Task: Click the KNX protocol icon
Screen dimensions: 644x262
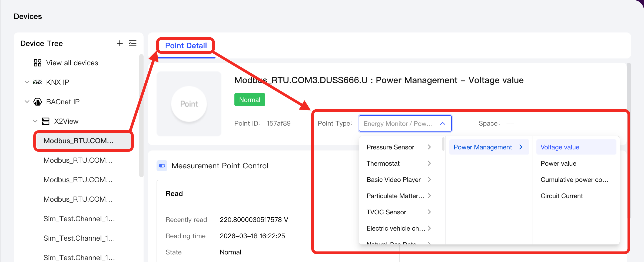Action: [37, 82]
